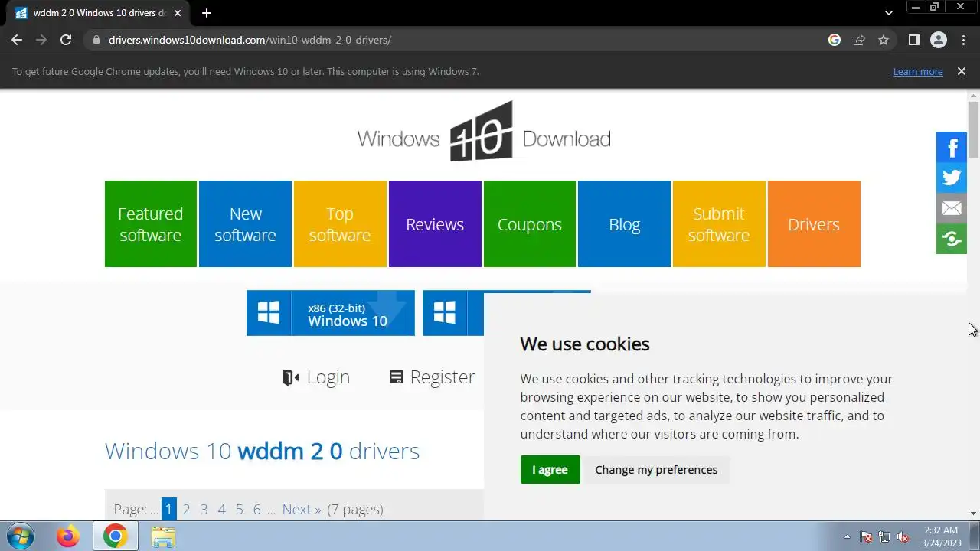Image resolution: width=980 pixels, height=551 pixels.
Task: Click the Next » pagination link
Action: 302,510
